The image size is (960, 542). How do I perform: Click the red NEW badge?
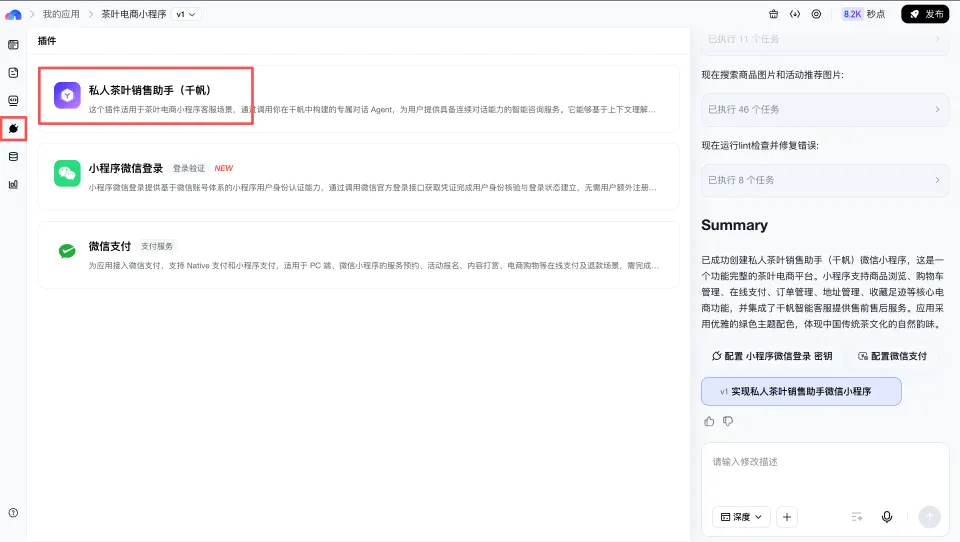pyautogui.click(x=223, y=168)
